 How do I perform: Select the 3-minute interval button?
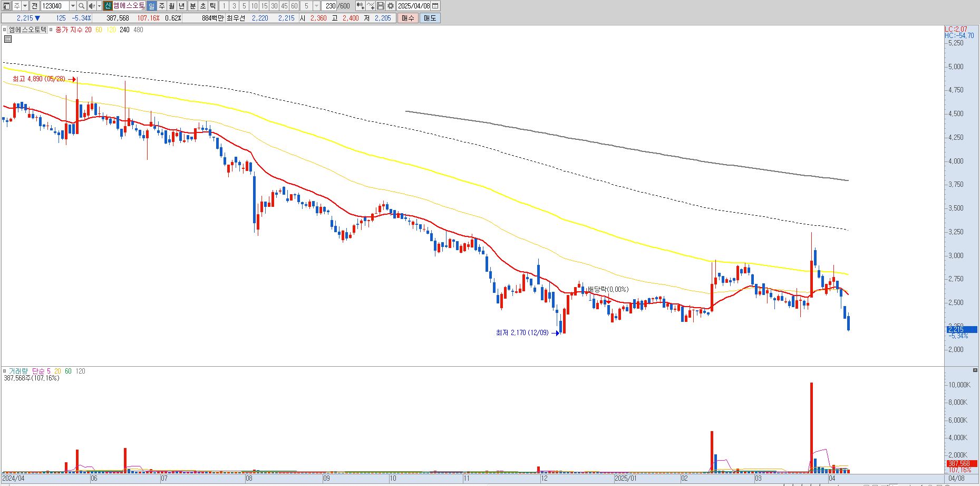click(x=234, y=6)
